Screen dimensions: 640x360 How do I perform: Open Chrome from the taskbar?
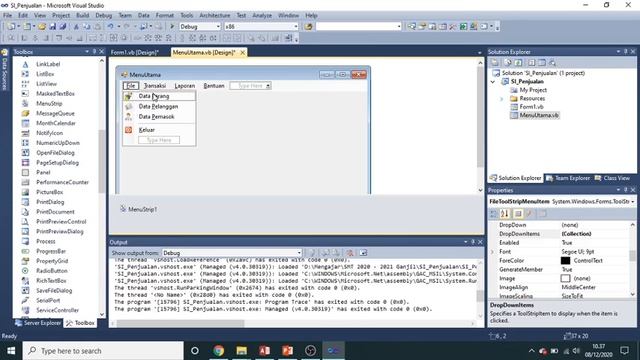[x=218, y=351]
